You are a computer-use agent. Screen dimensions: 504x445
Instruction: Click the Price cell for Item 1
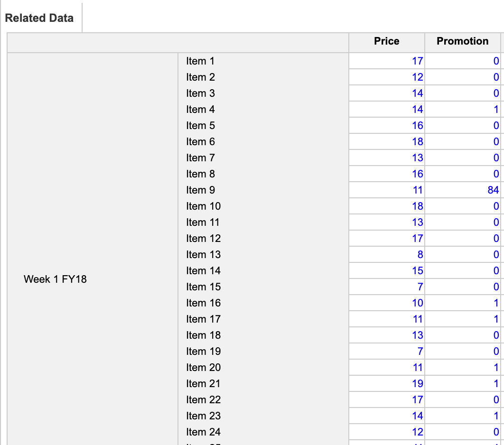pos(387,61)
